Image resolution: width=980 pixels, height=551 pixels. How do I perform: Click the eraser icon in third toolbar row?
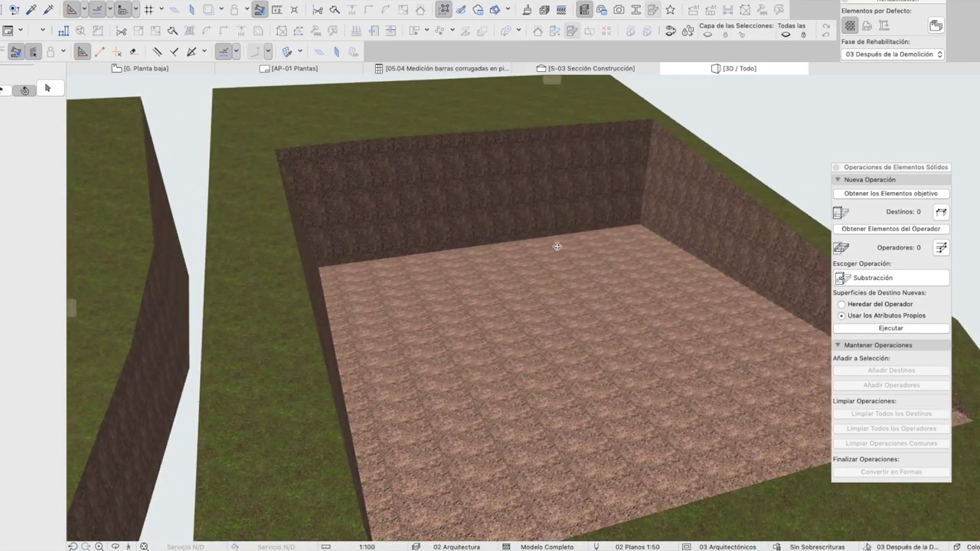133,51
